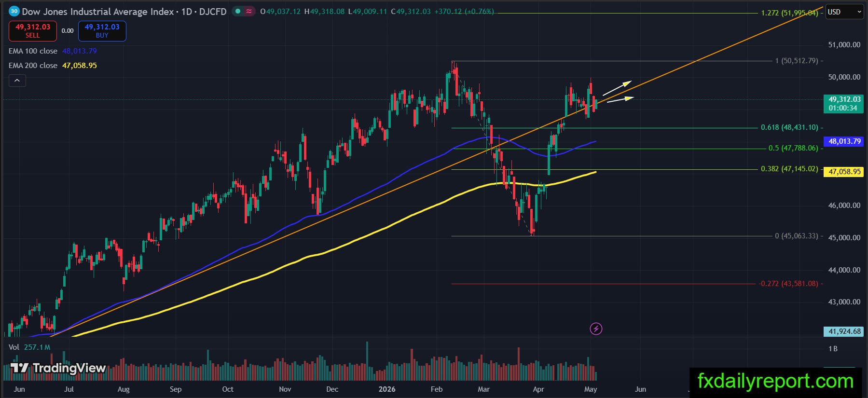
Task: Click the open value O49,037.12
Action: click(x=280, y=12)
